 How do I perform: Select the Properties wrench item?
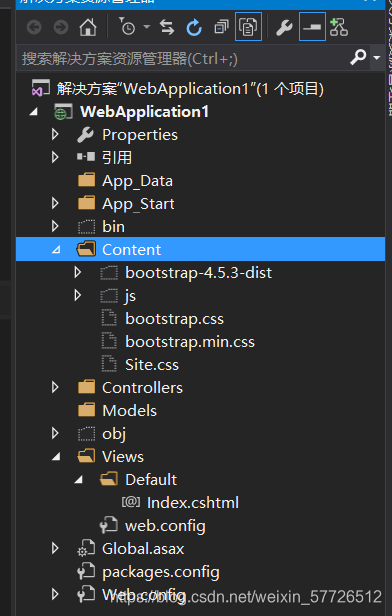point(140,135)
